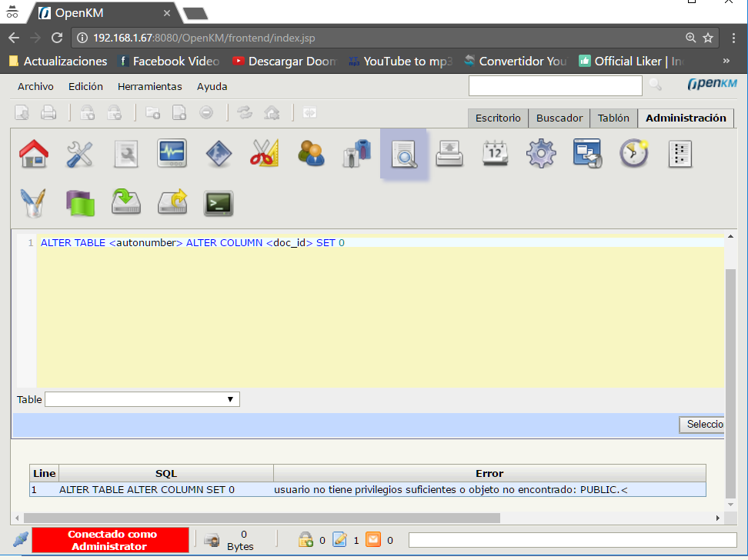Open the admin home icon

point(33,154)
